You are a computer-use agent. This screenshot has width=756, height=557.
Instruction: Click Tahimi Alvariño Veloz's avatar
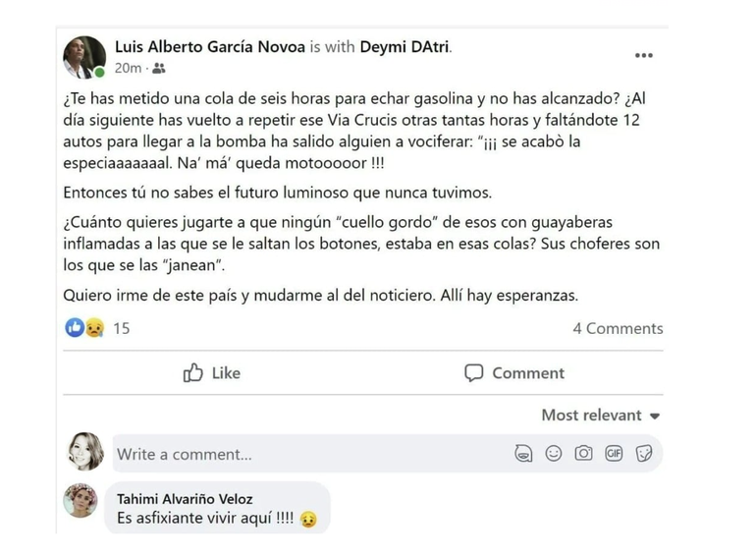click(81, 501)
